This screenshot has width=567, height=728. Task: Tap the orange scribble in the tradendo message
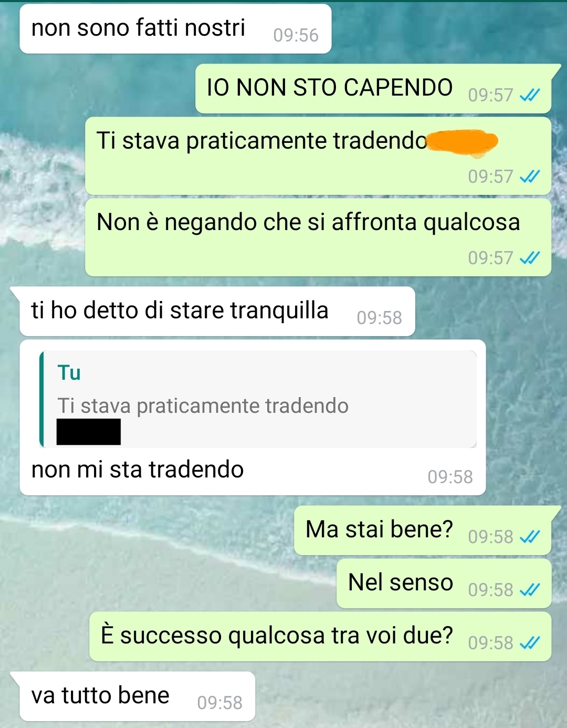[x=461, y=143]
